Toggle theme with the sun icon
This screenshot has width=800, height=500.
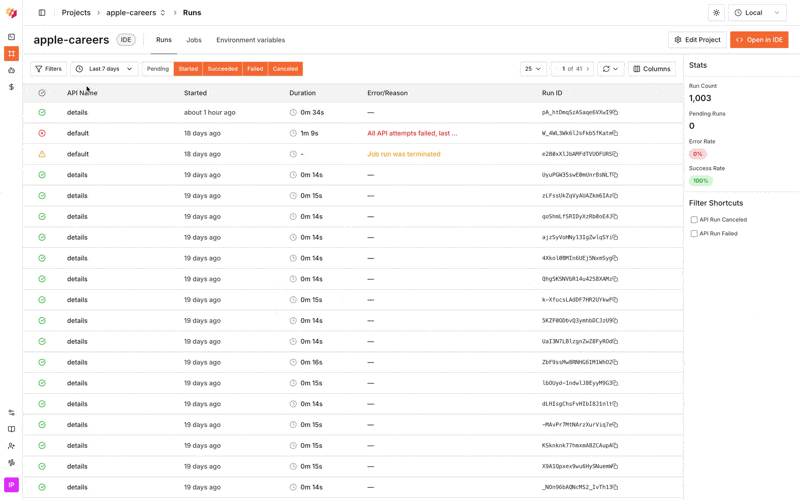pos(716,13)
